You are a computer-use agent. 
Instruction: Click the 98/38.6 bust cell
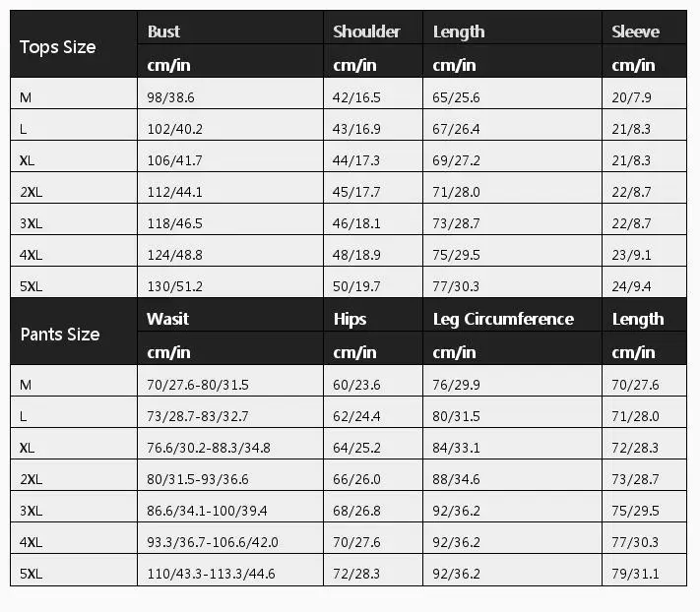[172, 97]
